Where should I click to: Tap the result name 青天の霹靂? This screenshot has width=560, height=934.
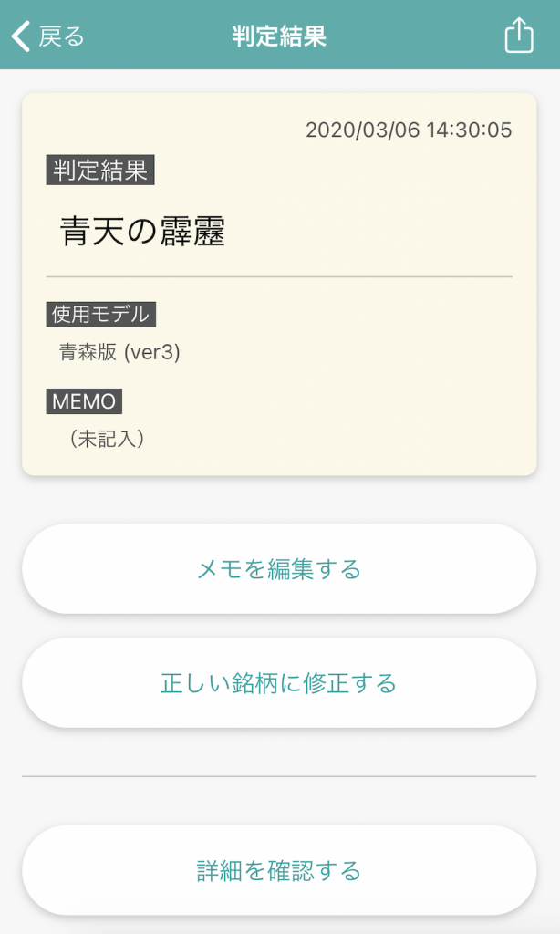point(142,232)
